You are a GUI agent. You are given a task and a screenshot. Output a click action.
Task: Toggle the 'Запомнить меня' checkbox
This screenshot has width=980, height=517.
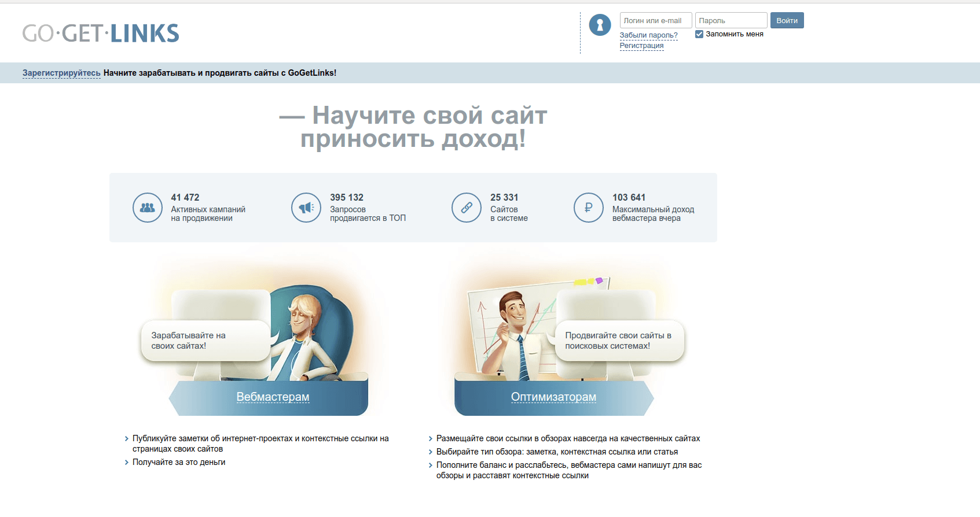click(699, 34)
